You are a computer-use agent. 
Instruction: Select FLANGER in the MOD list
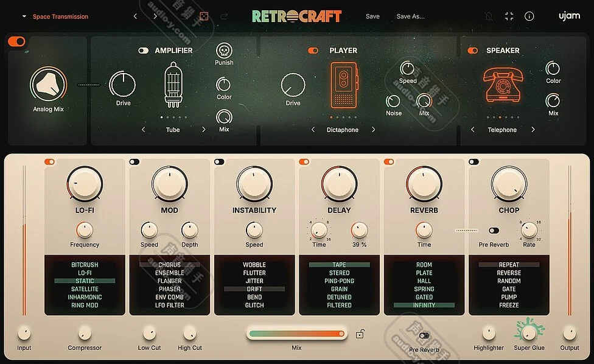tap(169, 281)
